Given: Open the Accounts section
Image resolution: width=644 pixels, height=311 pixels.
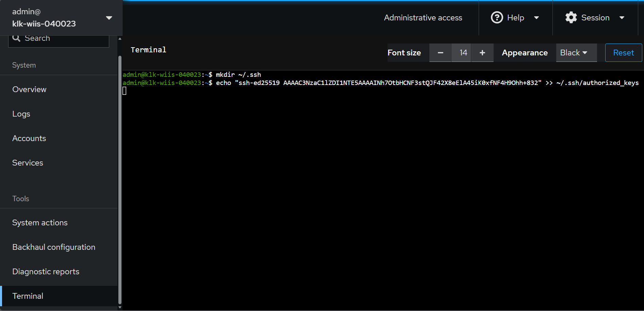Looking at the screenshot, I should (x=29, y=138).
